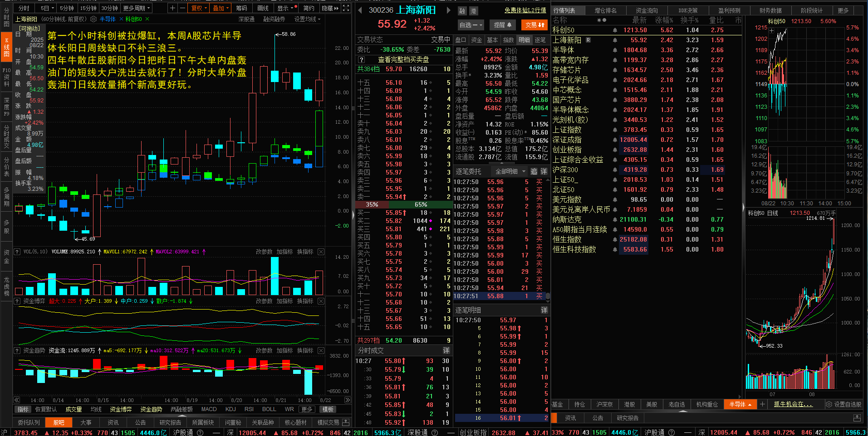The image size is (868, 436).
Task: Open help for 资金博弈 indicator
Action: pos(17,301)
